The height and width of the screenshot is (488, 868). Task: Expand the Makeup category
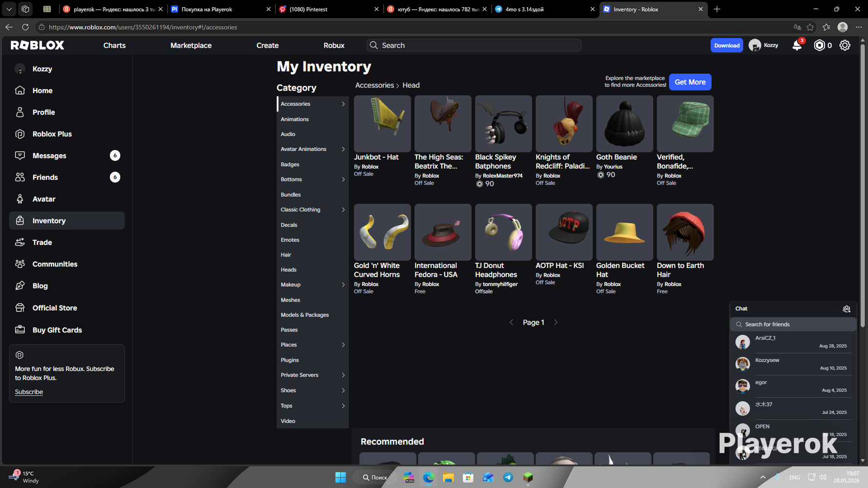pos(343,285)
